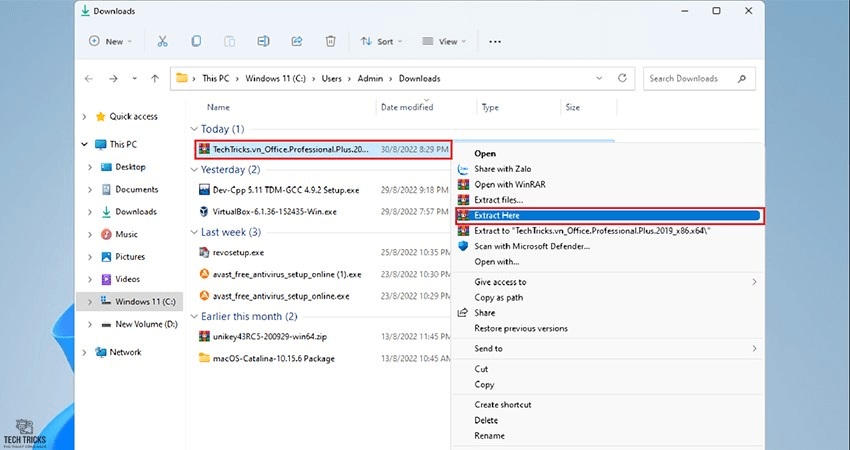Select Open in the context menu
The height and width of the screenshot is (450, 850).
[485, 153]
